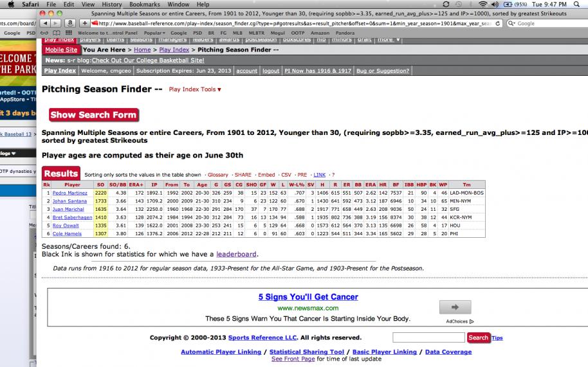
Task: Open the Popular bookmarks folder dropdown
Action: point(154,33)
